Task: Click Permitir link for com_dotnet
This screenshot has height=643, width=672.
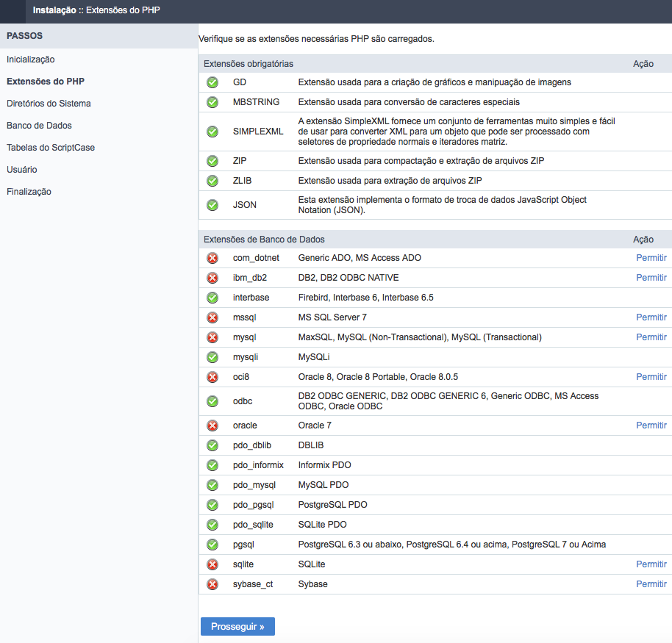Action: click(651, 258)
